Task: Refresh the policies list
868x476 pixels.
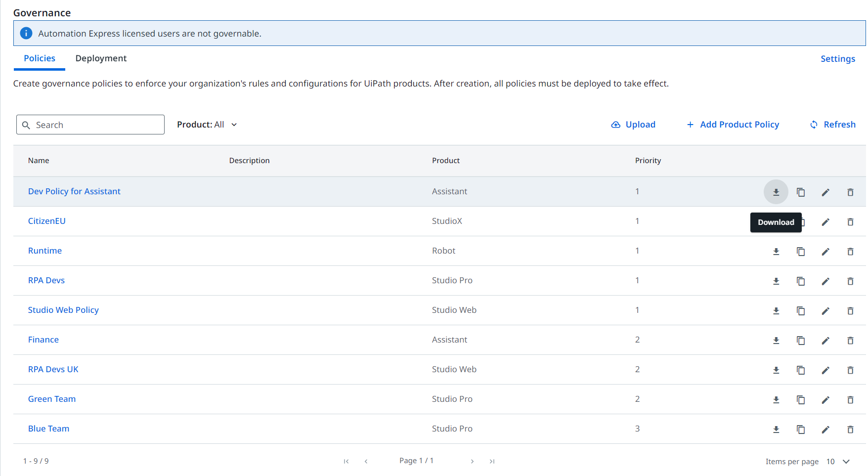Action: (x=833, y=125)
